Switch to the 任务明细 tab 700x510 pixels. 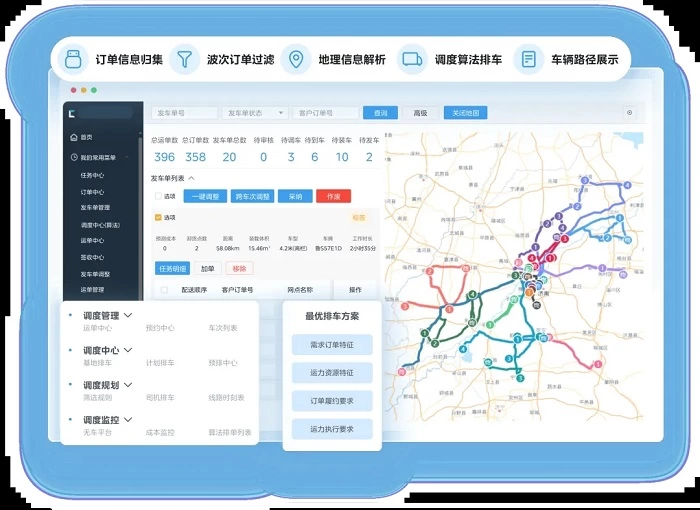click(x=172, y=268)
